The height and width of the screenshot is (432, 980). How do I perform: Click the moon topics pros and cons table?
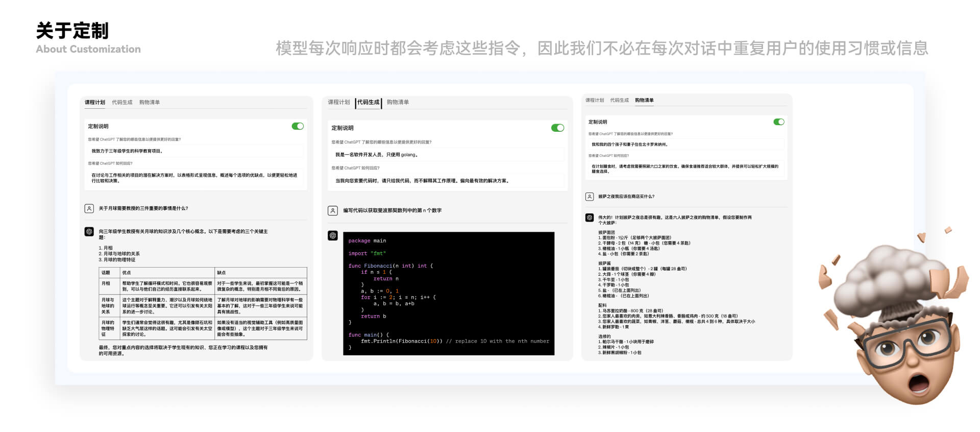203,303
